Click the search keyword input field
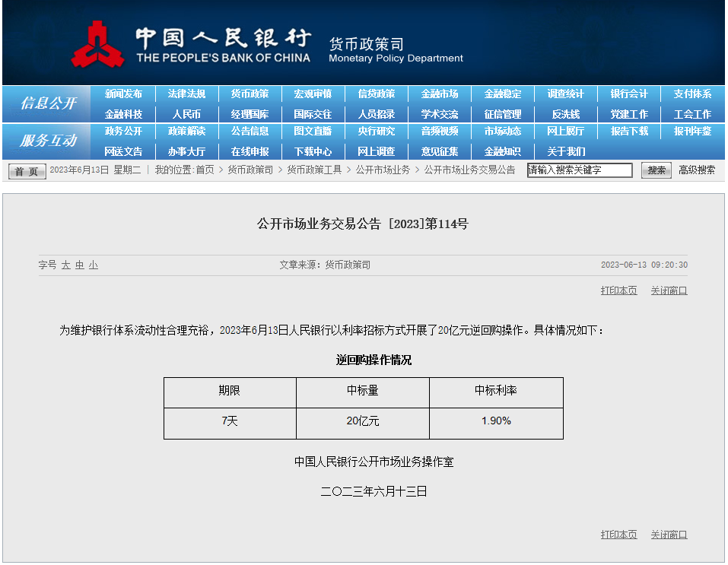 (580, 170)
